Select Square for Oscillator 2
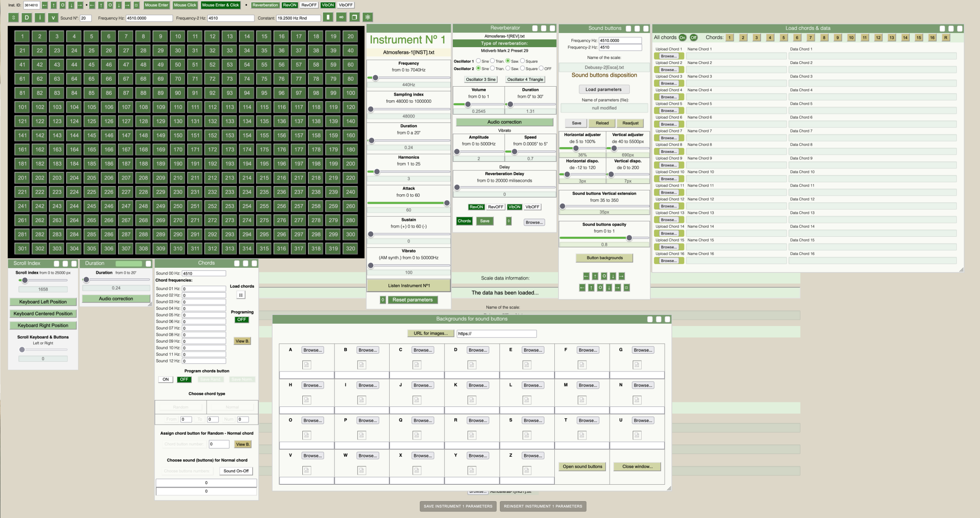The width and height of the screenshot is (980, 518). pyautogui.click(x=522, y=68)
